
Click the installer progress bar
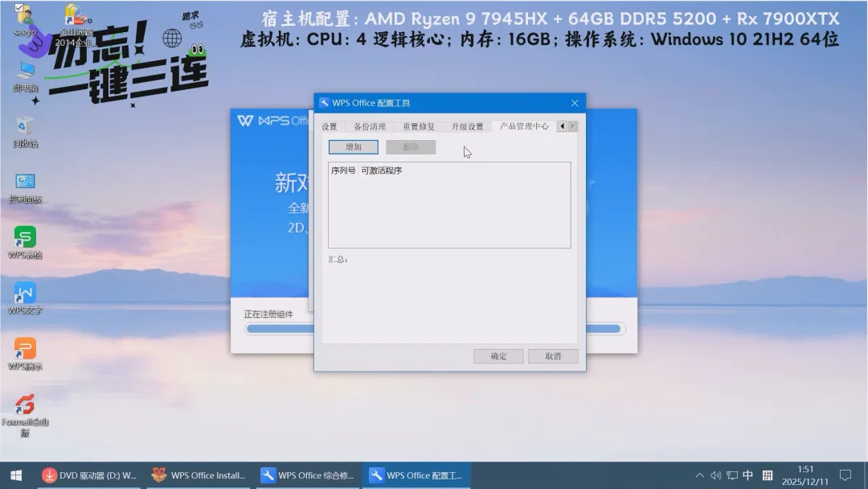tap(436, 329)
